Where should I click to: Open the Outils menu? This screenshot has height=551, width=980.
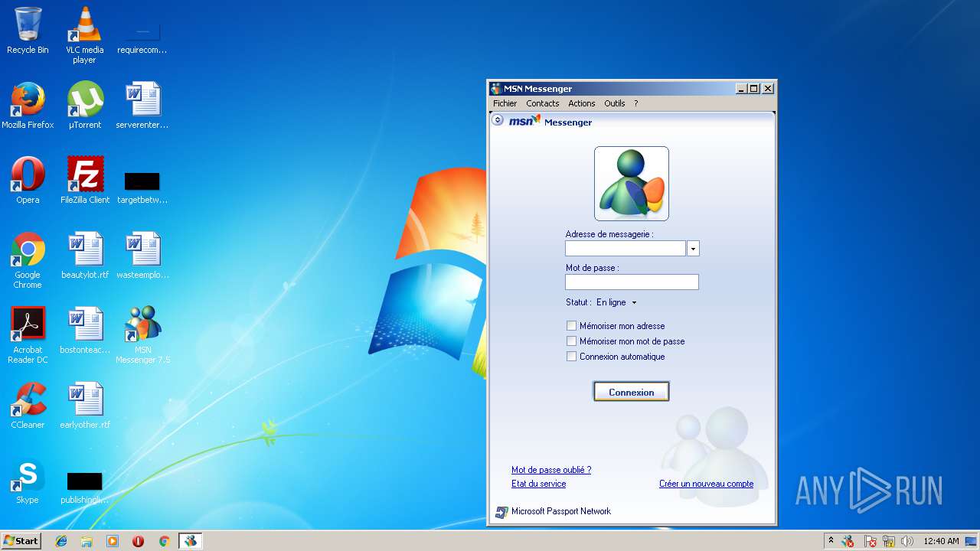click(x=614, y=103)
